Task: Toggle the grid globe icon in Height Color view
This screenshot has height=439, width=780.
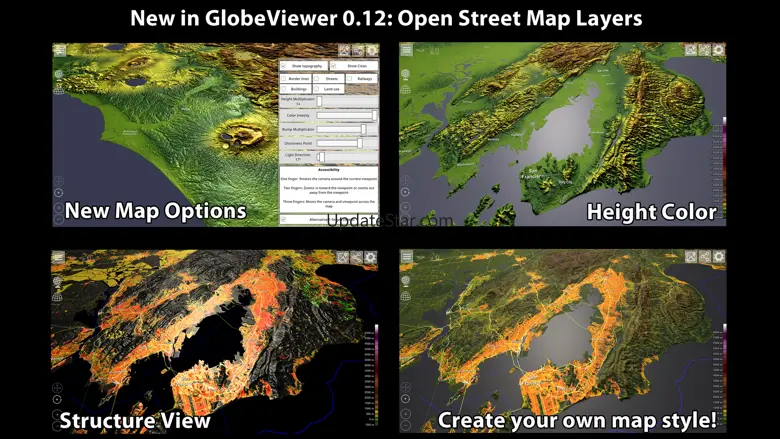Action: tap(406, 89)
